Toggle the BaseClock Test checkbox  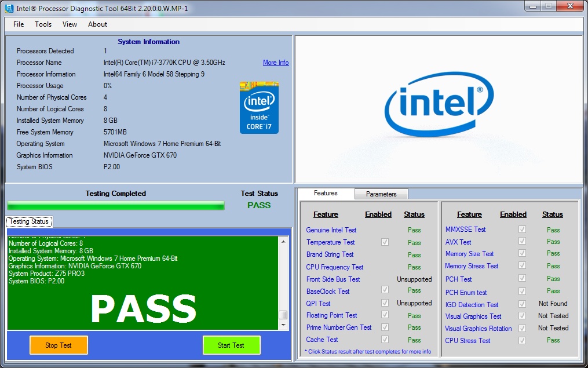coord(385,290)
